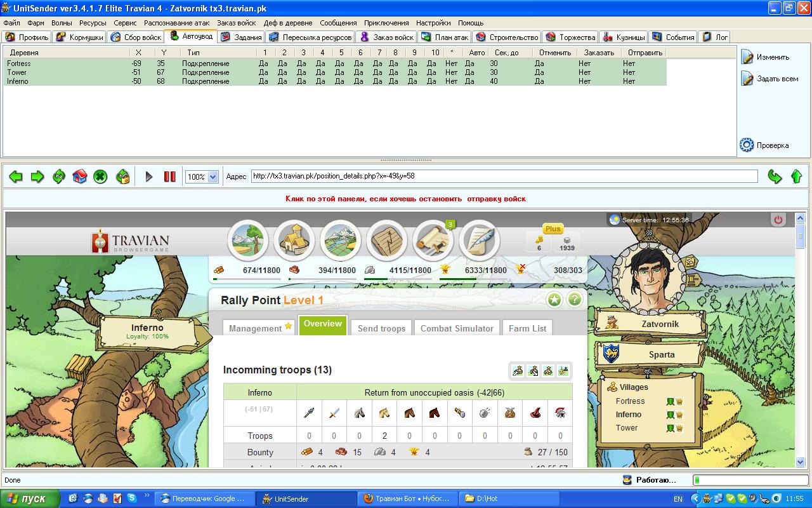Open the Волны menu
This screenshot has height=508, width=812.
click(62, 23)
